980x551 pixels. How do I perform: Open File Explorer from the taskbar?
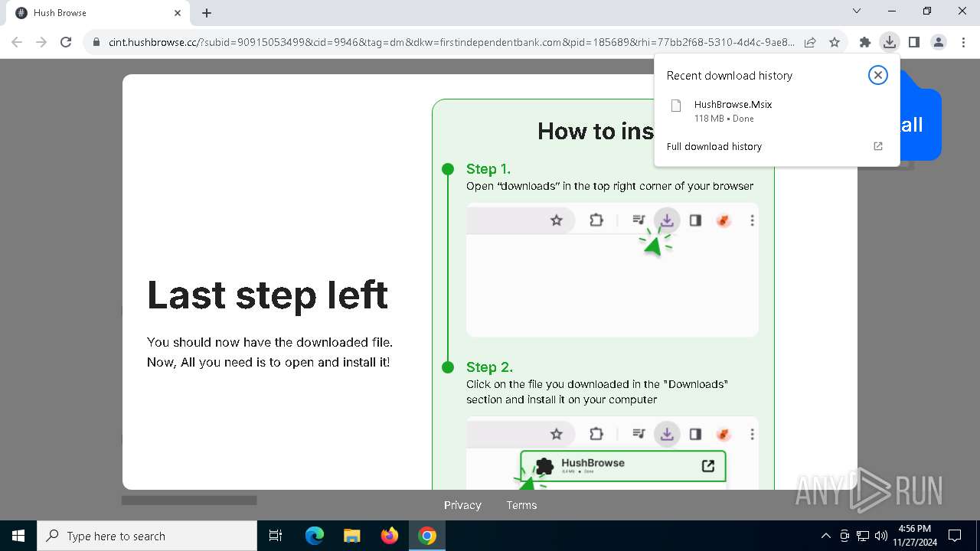point(351,536)
